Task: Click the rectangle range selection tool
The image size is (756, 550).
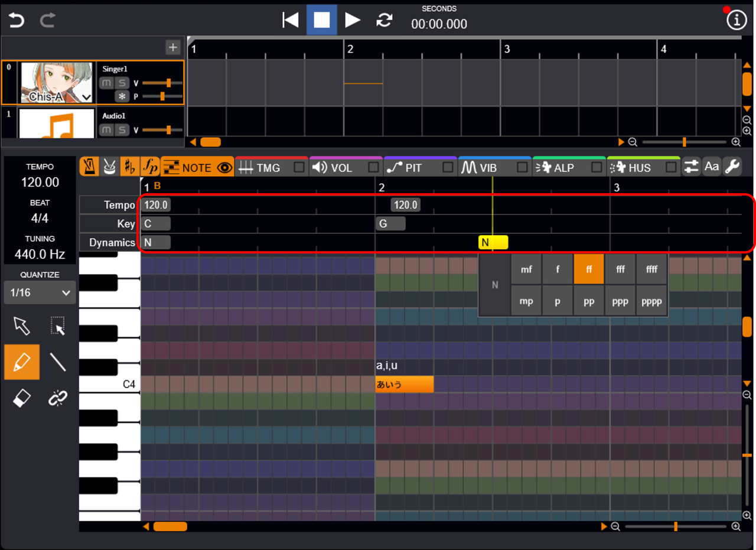Action: [x=57, y=325]
